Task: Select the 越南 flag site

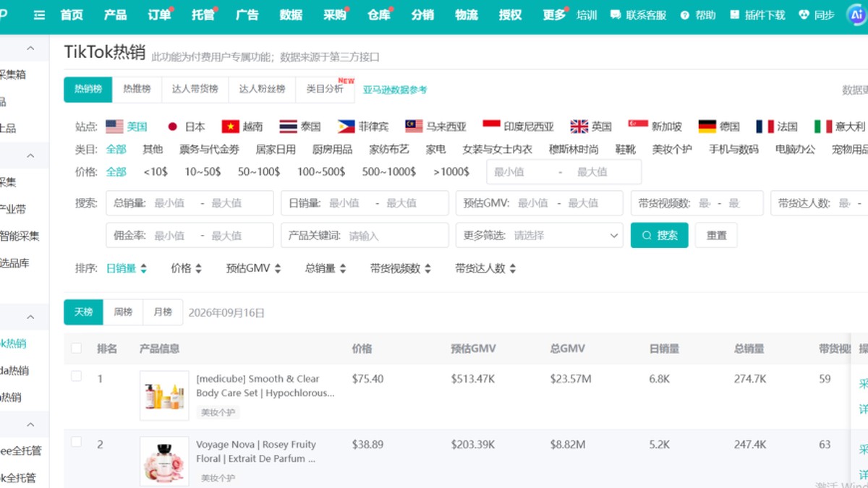Action: click(x=231, y=127)
